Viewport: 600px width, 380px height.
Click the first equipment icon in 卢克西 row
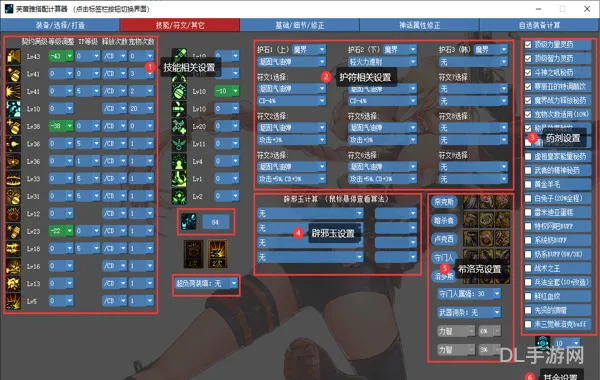tap(470, 238)
